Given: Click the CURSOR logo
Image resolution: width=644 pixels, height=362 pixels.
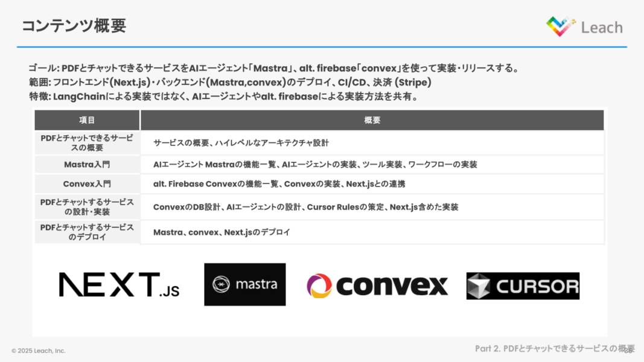Looking at the screenshot, I should pos(522,286).
